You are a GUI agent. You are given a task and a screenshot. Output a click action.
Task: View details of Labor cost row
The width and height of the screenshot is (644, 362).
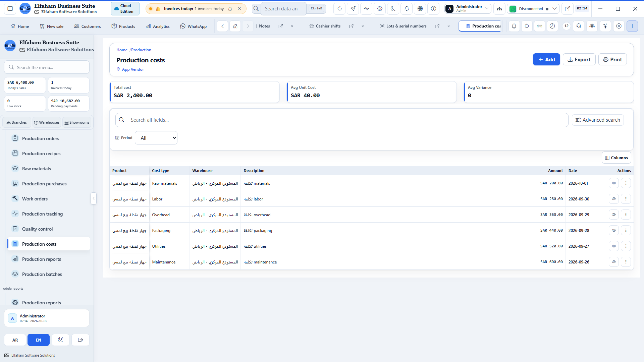pyautogui.click(x=614, y=199)
